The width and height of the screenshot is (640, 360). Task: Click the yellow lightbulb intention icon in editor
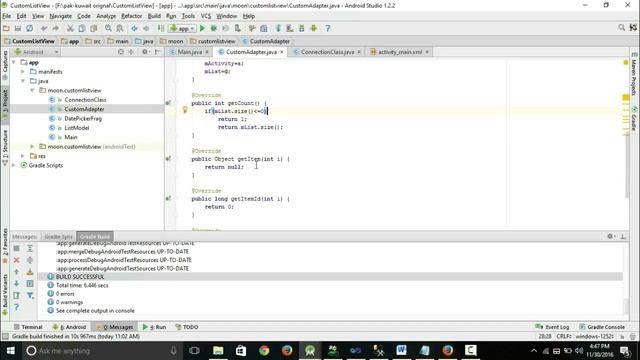click(x=185, y=110)
